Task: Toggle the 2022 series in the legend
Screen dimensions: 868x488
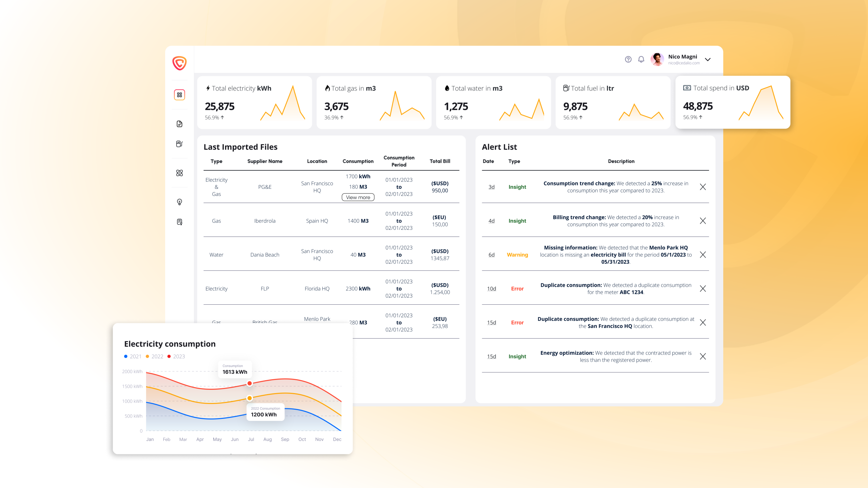Action: pyautogui.click(x=154, y=356)
